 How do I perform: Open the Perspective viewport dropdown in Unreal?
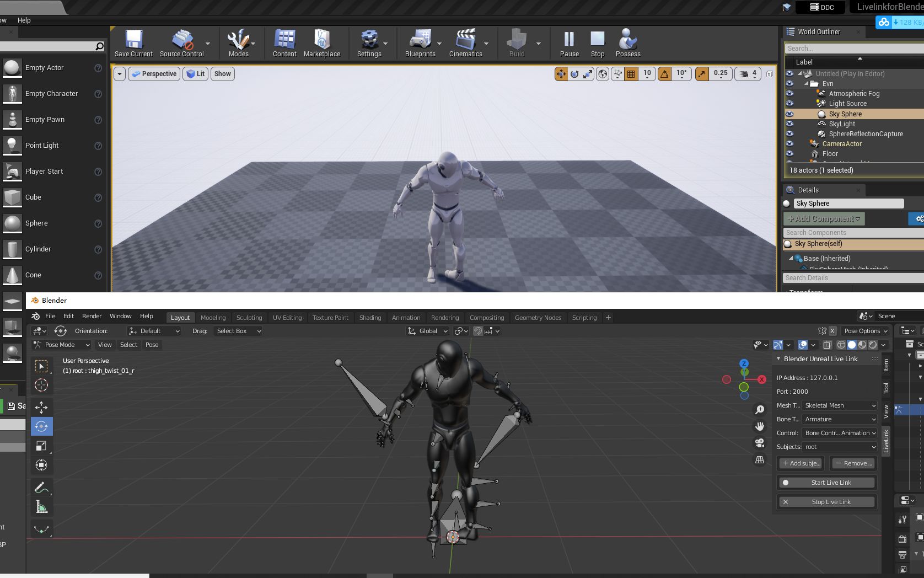pos(154,73)
